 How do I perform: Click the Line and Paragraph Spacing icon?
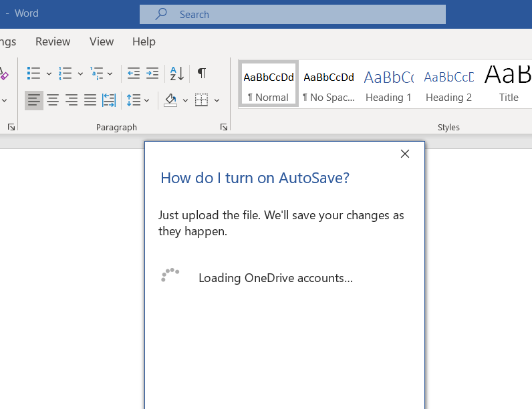[134, 100]
